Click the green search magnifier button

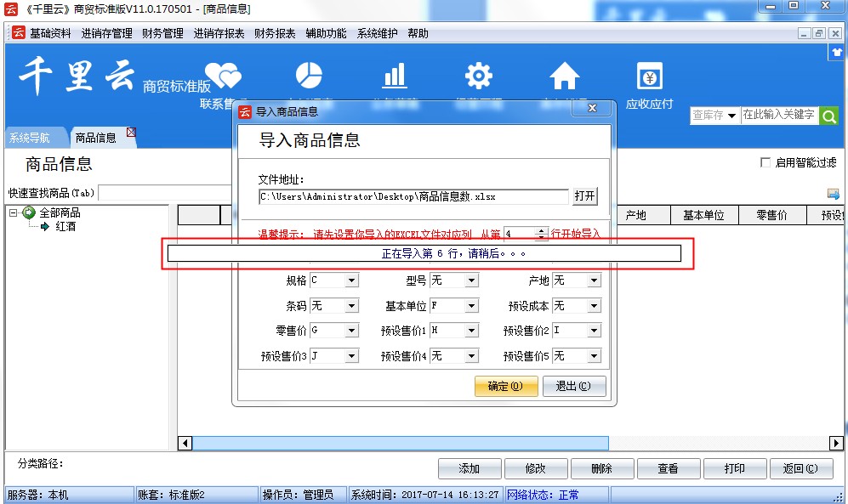point(829,116)
